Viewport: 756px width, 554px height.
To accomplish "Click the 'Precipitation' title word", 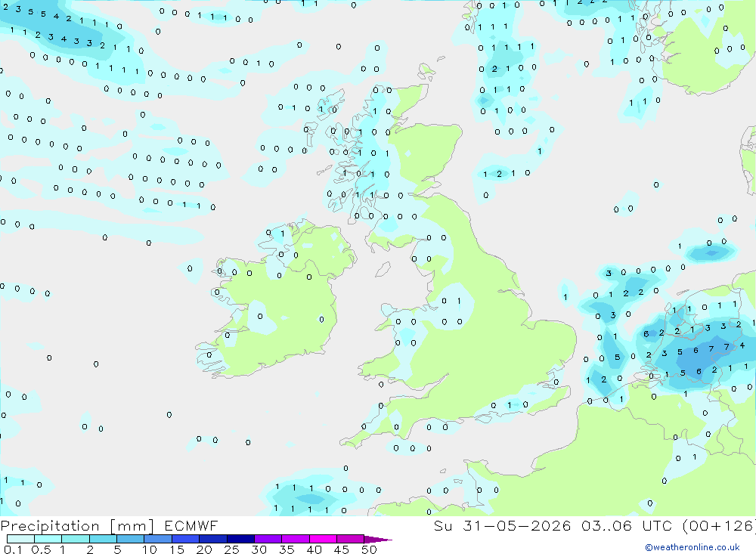I will tap(50, 526).
